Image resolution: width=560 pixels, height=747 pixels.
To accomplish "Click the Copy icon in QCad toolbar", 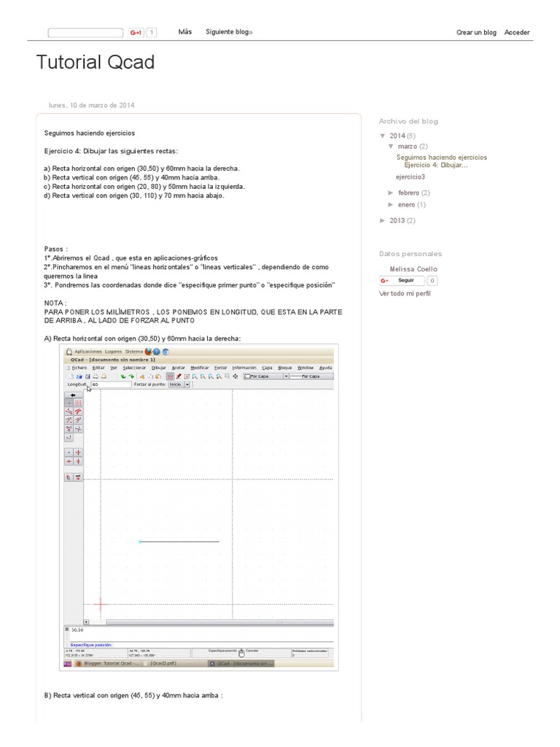I will (x=150, y=376).
